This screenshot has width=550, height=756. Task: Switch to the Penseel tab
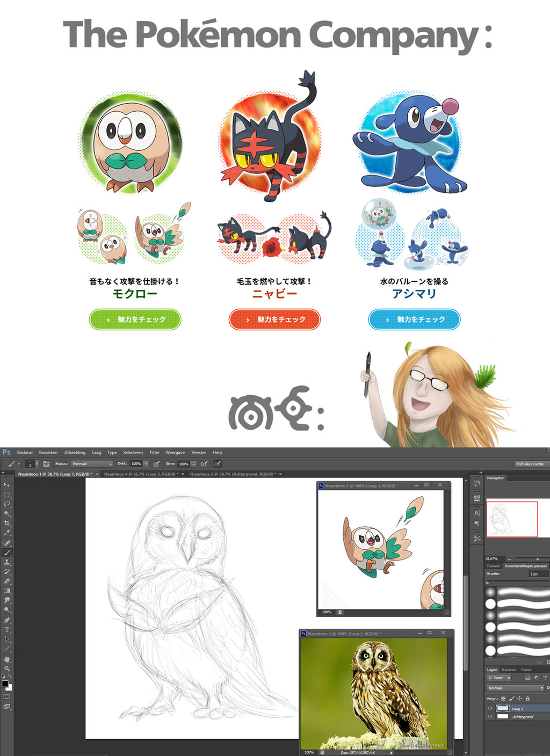coord(493,566)
